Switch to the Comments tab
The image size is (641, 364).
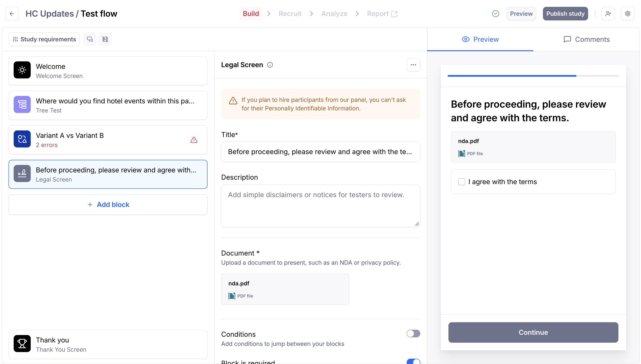point(586,39)
